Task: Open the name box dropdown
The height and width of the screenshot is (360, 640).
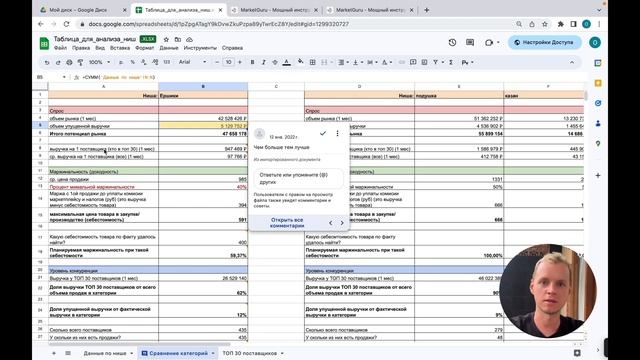Action: pos(64,77)
